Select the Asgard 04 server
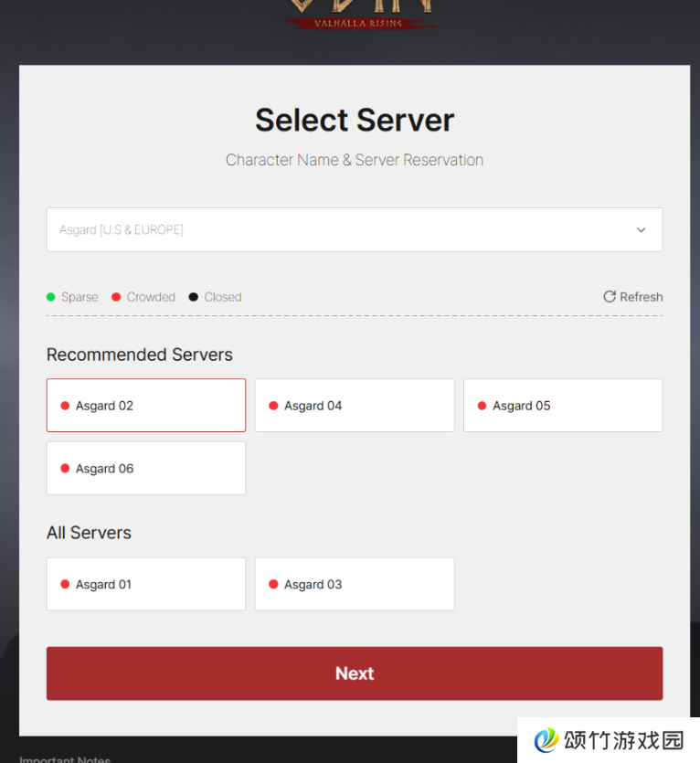This screenshot has height=763, width=700. click(x=355, y=406)
